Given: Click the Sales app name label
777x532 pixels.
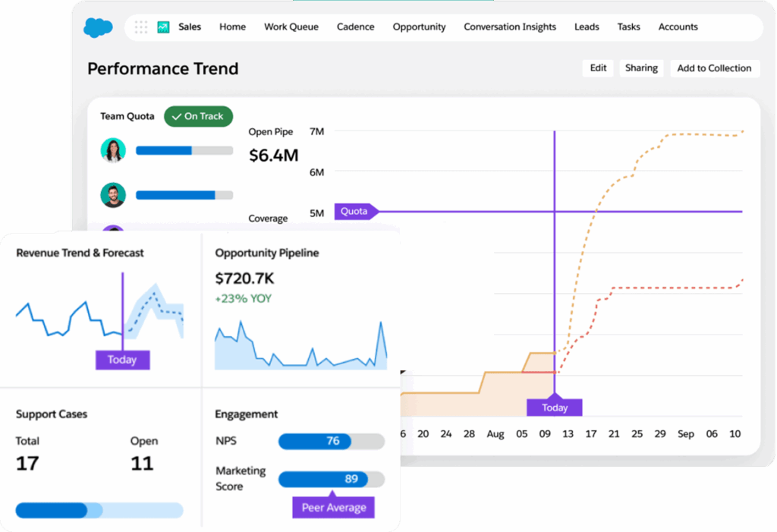Looking at the screenshot, I should coord(190,27).
